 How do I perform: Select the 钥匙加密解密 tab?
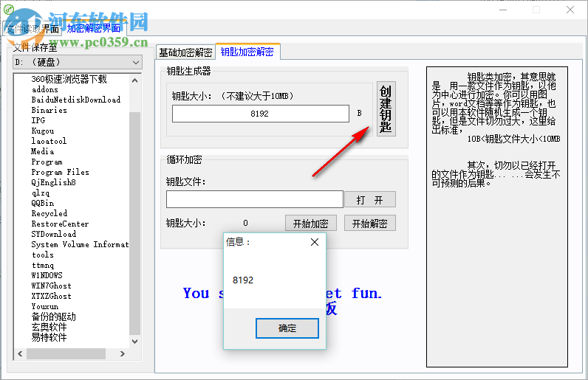(247, 52)
